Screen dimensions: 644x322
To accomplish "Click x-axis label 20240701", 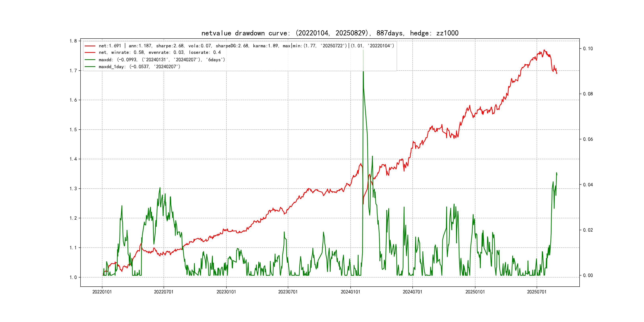I will (x=412, y=292).
